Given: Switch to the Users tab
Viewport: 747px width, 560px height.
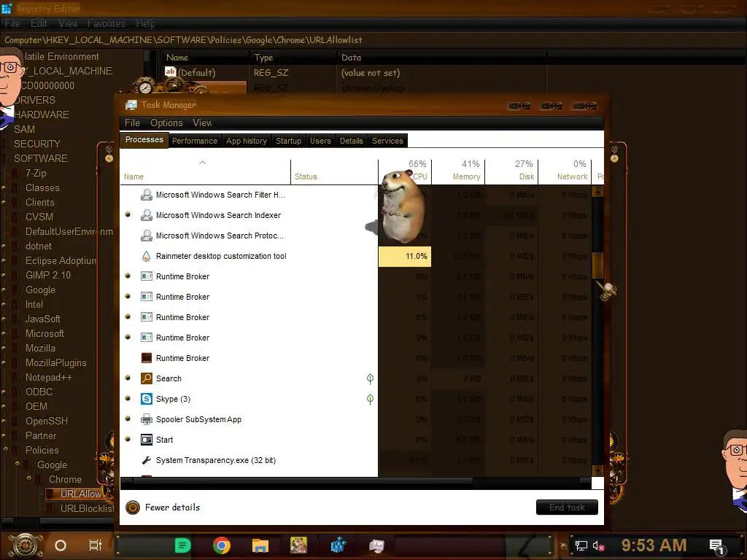Looking at the screenshot, I should [320, 141].
